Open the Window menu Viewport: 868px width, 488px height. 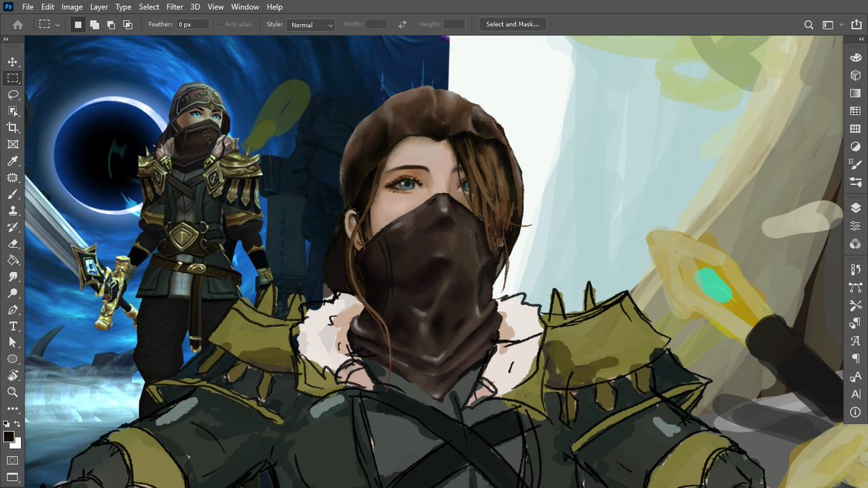point(245,7)
